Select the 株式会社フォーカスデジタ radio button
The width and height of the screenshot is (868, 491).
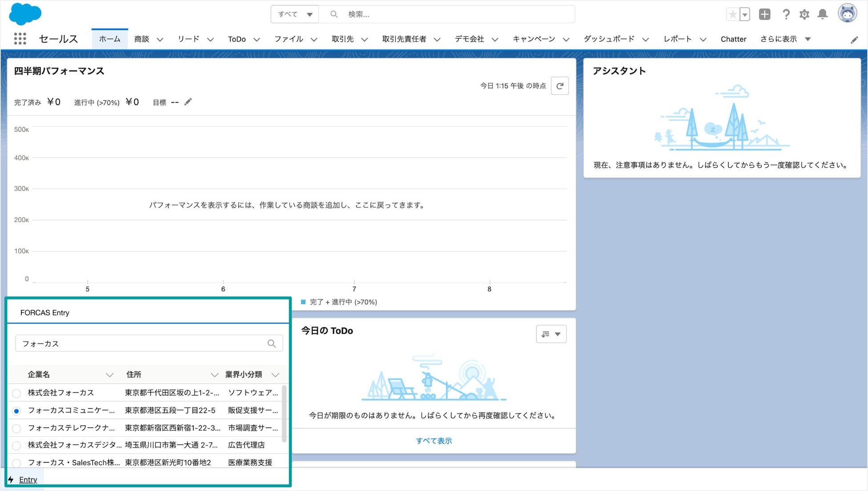[16, 446]
